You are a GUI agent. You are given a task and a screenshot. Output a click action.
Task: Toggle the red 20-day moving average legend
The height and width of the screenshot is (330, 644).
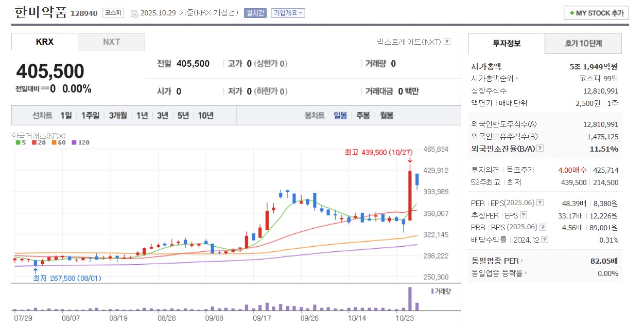point(33,142)
